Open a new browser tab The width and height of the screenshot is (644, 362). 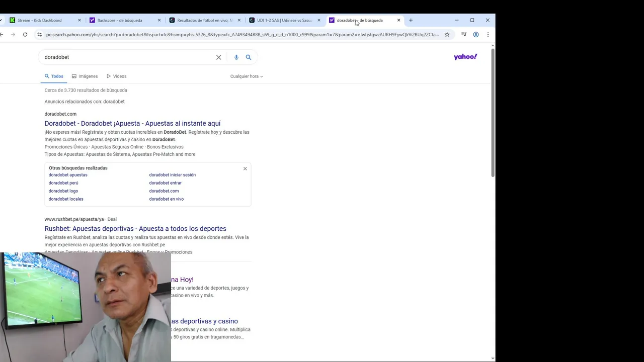click(x=411, y=20)
